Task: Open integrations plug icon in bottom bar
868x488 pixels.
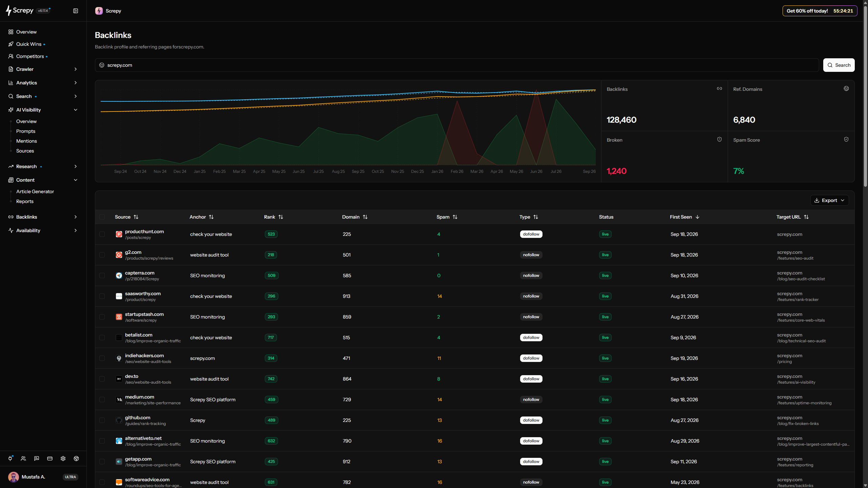Action: (10, 459)
